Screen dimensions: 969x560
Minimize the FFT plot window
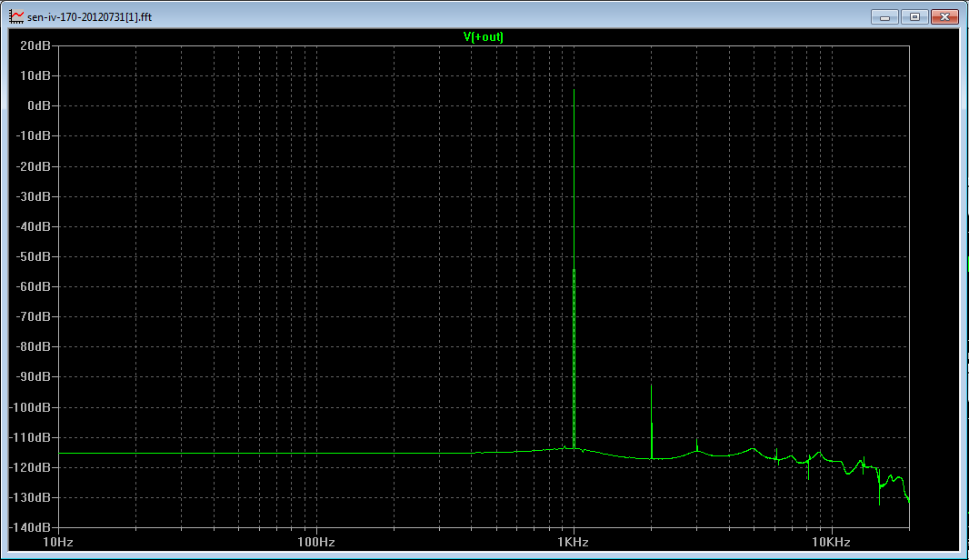tap(884, 16)
